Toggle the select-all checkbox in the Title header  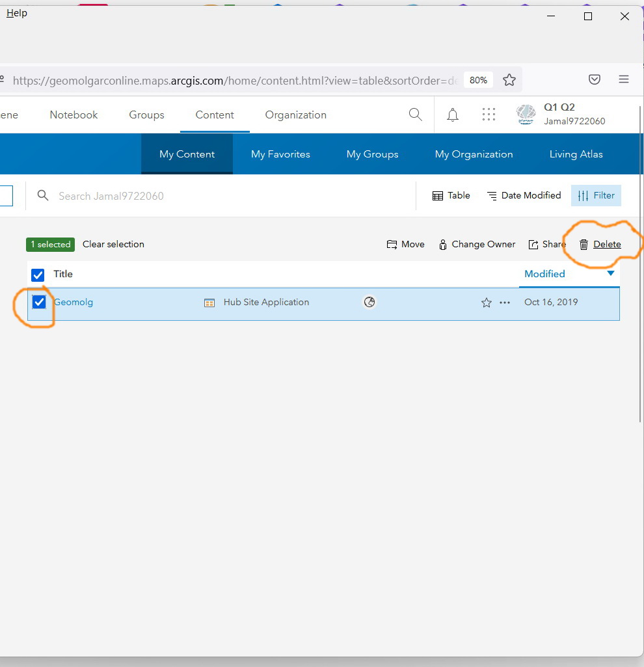pos(37,275)
